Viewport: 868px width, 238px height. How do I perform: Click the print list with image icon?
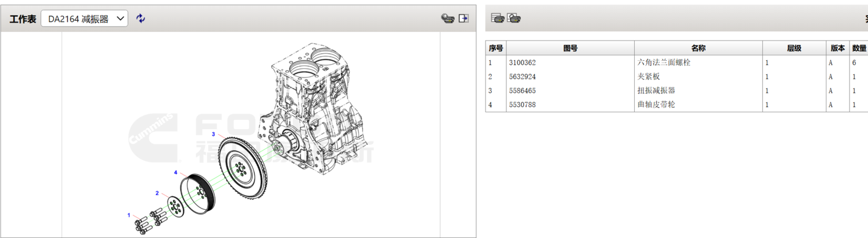(514, 18)
